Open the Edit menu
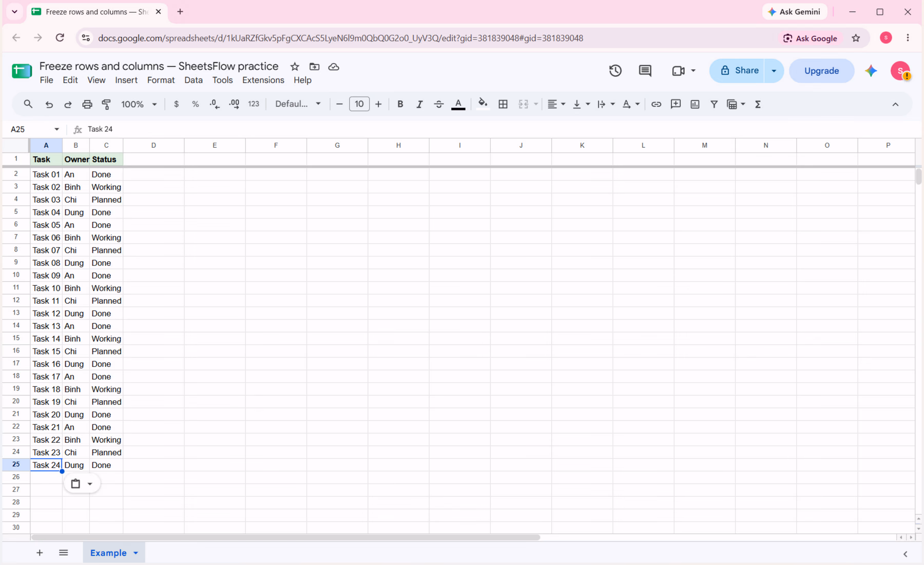 (70, 80)
